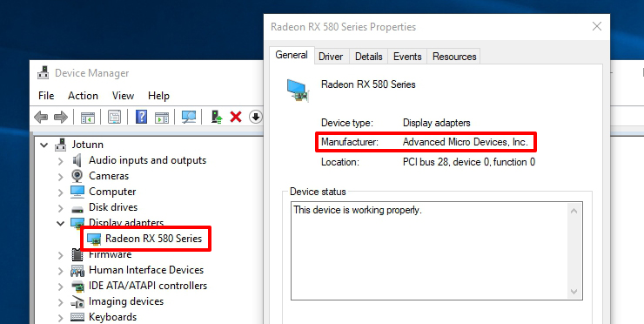
Task: Select the Imaging devices tree label
Action: (126, 301)
